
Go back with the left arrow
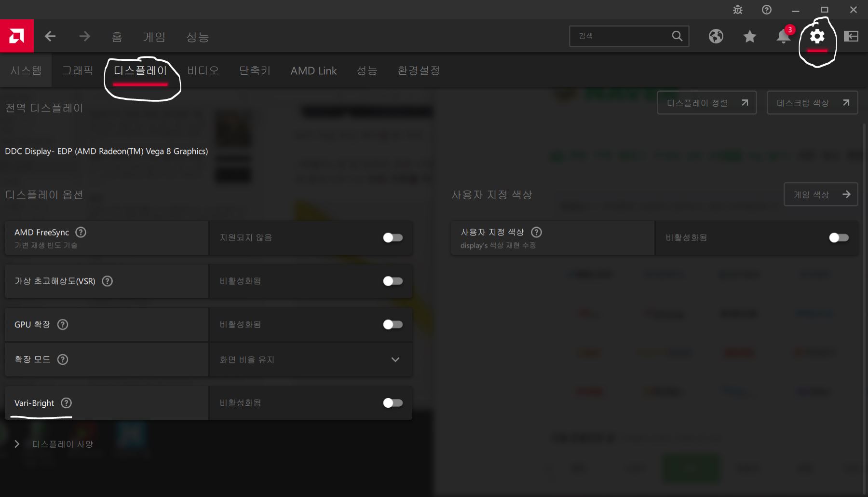click(50, 36)
